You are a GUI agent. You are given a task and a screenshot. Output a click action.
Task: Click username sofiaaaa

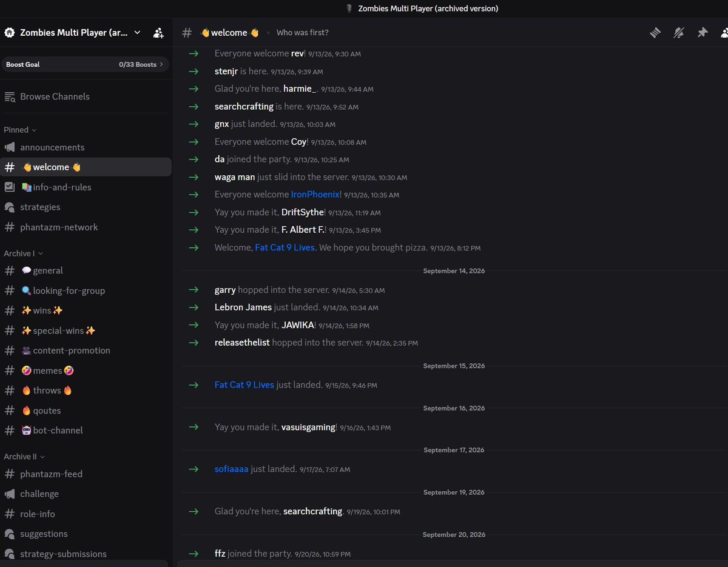click(232, 469)
